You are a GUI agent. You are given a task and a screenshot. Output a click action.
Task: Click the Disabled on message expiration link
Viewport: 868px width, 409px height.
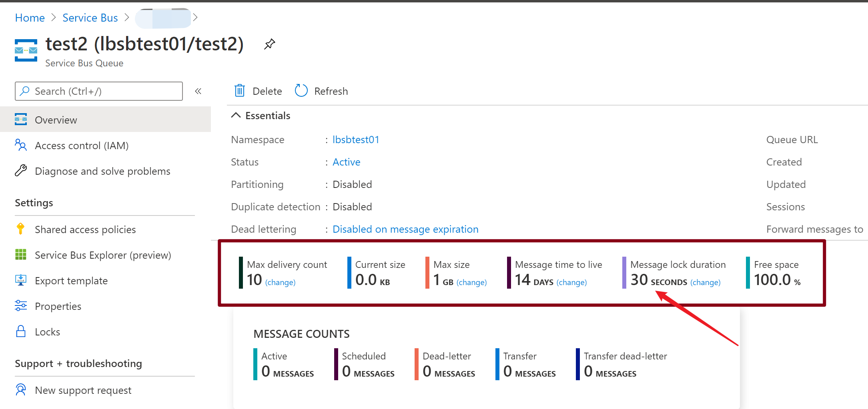coord(405,229)
